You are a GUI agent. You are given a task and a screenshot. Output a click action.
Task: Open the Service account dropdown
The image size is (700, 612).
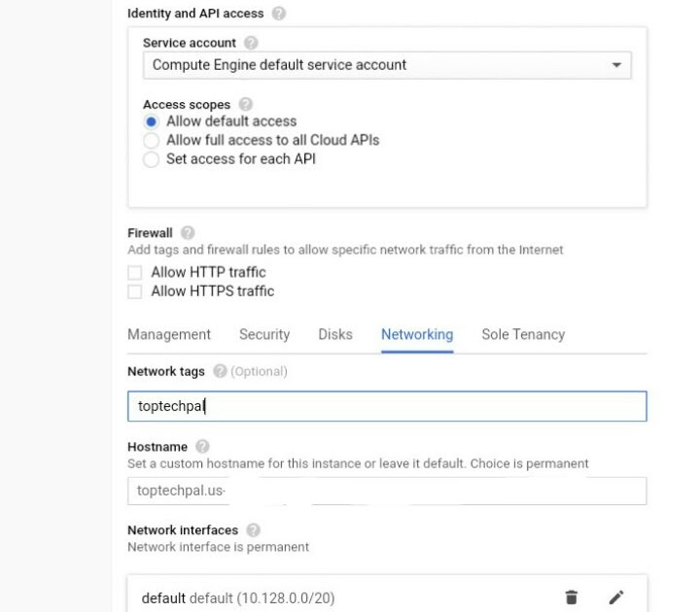pyautogui.click(x=387, y=65)
